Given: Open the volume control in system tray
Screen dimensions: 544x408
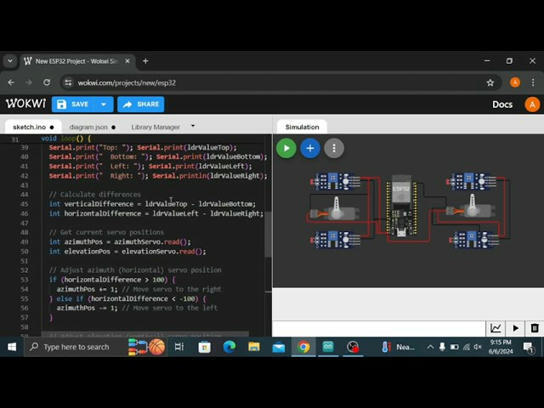Looking at the screenshot, I should pos(478,347).
